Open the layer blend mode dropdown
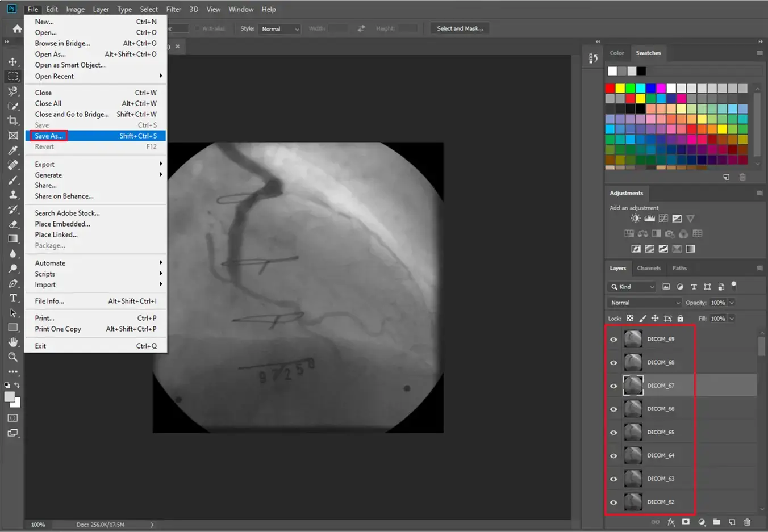This screenshot has width=768, height=532. [x=645, y=303]
